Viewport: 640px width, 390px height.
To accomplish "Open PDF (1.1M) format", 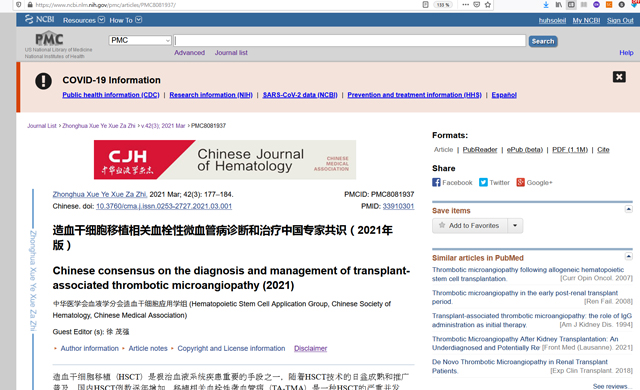I will tap(570, 150).
